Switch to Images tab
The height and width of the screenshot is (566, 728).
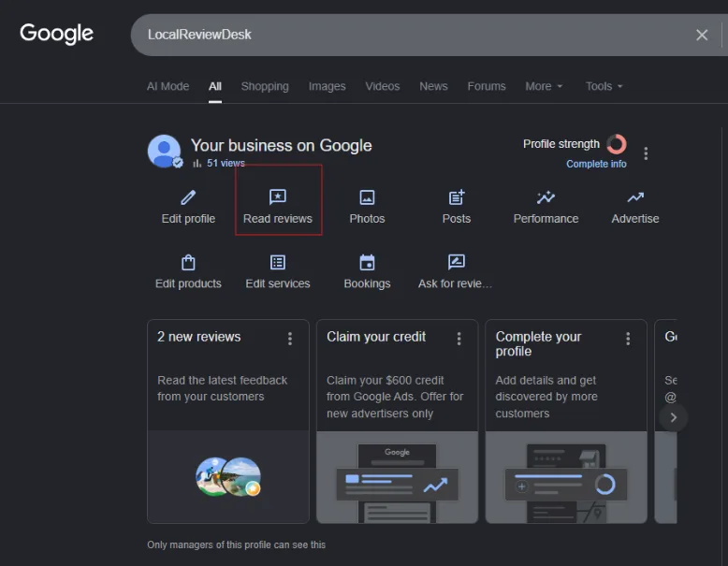click(327, 86)
